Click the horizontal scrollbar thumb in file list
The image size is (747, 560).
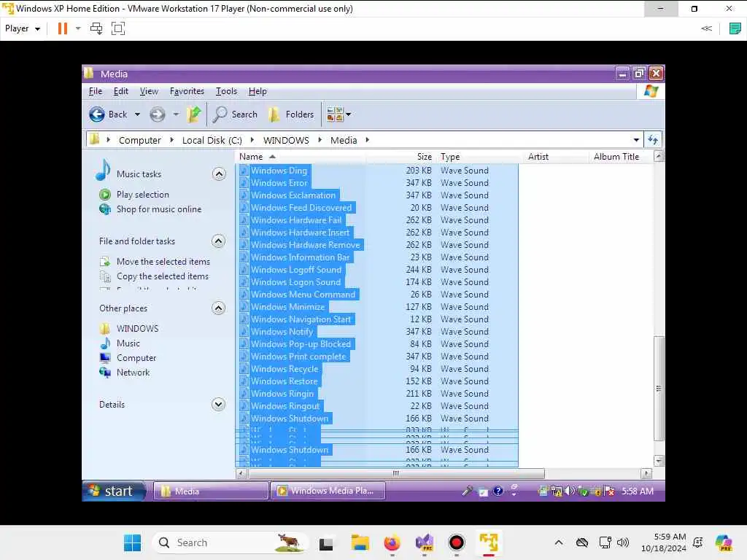pyautogui.click(x=396, y=473)
